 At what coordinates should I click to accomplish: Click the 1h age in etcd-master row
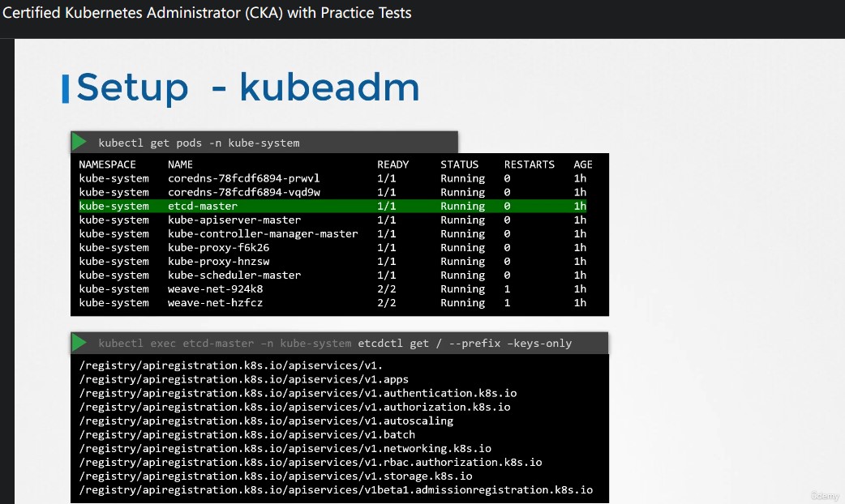click(580, 206)
